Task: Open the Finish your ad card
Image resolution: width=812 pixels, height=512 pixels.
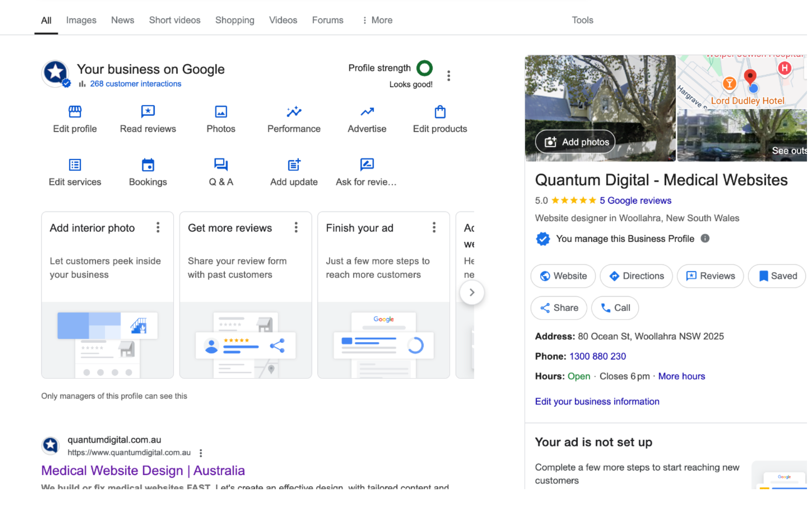Action: pyautogui.click(x=384, y=295)
